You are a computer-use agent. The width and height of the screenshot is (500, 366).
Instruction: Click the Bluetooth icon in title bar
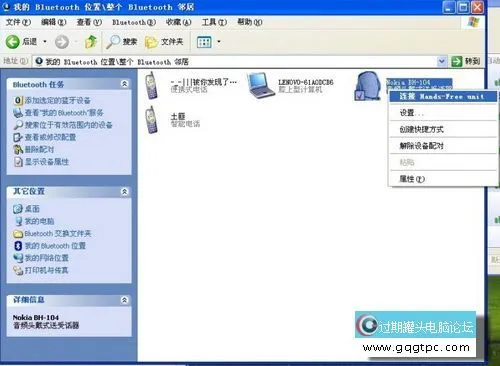click(6, 7)
